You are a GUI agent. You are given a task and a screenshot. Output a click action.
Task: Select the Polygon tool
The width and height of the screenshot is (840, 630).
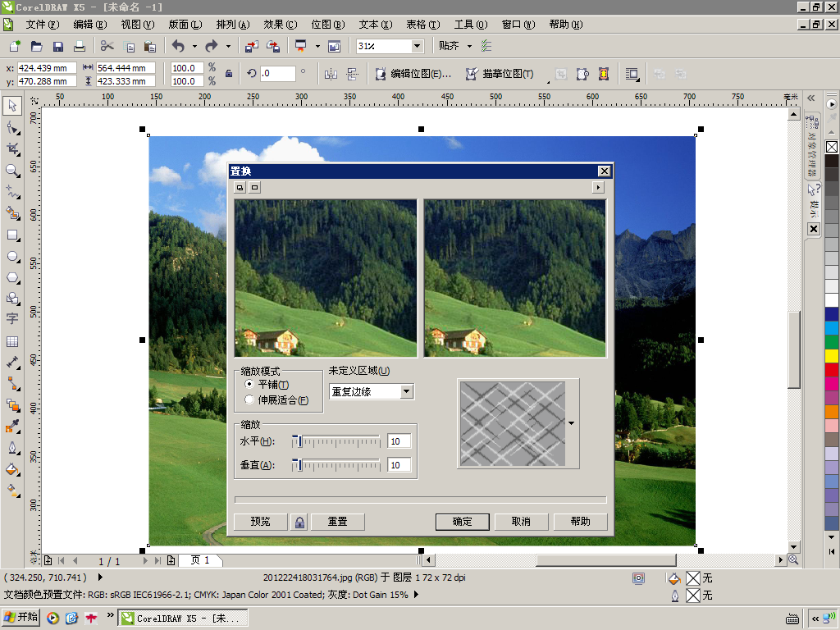tap(12, 278)
